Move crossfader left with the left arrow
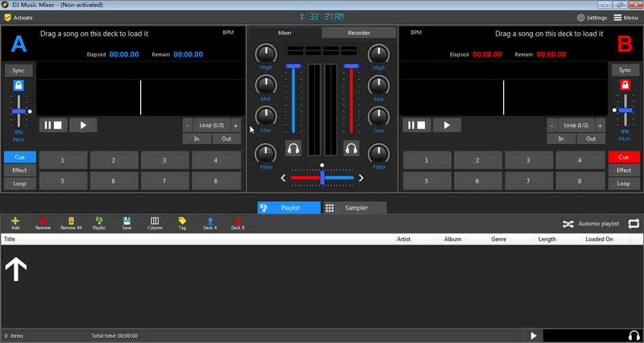Viewport: 644px width, 343px height. point(283,178)
